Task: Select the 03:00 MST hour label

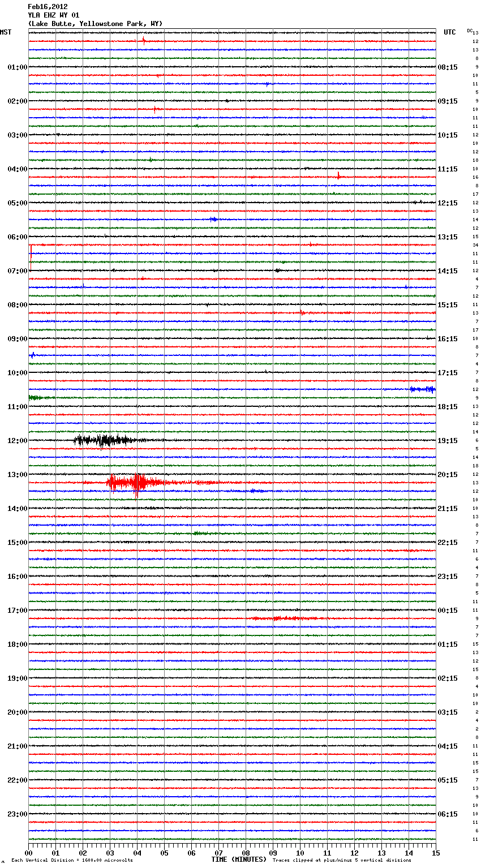Action: point(18,135)
